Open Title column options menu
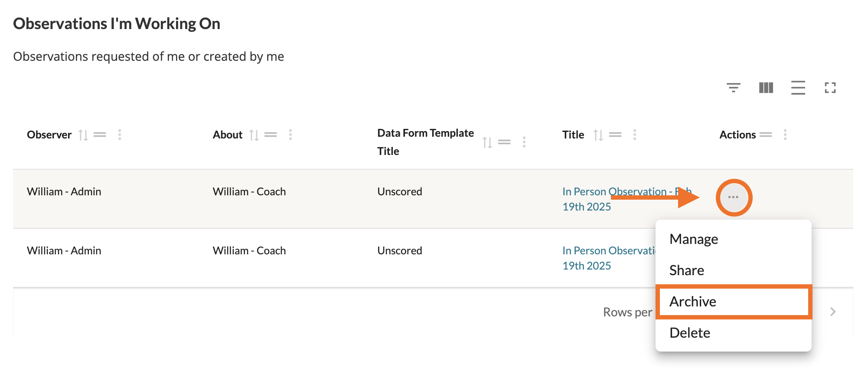 [635, 135]
